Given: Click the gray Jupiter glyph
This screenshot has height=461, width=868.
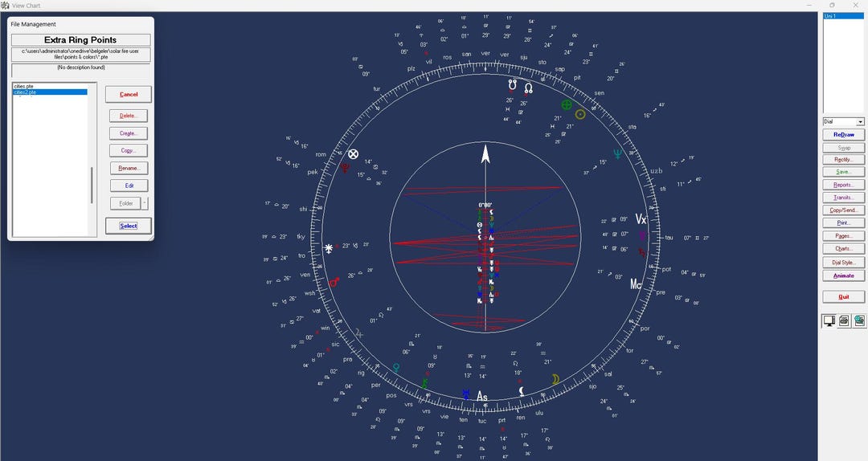Looking at the screenshot, I should [359, 333].
